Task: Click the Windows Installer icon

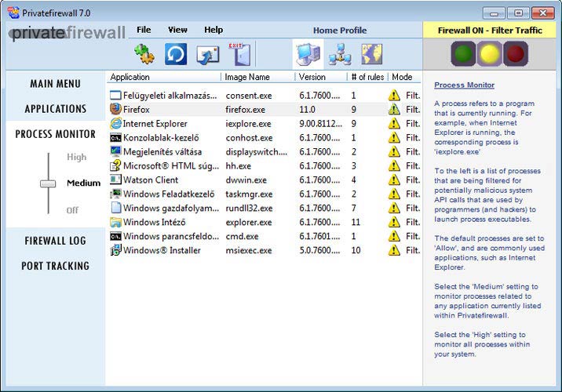Action: (x=115, y=250)
